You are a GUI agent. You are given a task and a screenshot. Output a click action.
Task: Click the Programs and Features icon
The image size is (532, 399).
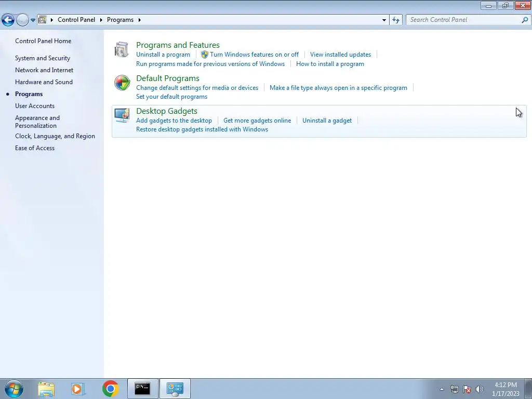[x=122, y=50]
